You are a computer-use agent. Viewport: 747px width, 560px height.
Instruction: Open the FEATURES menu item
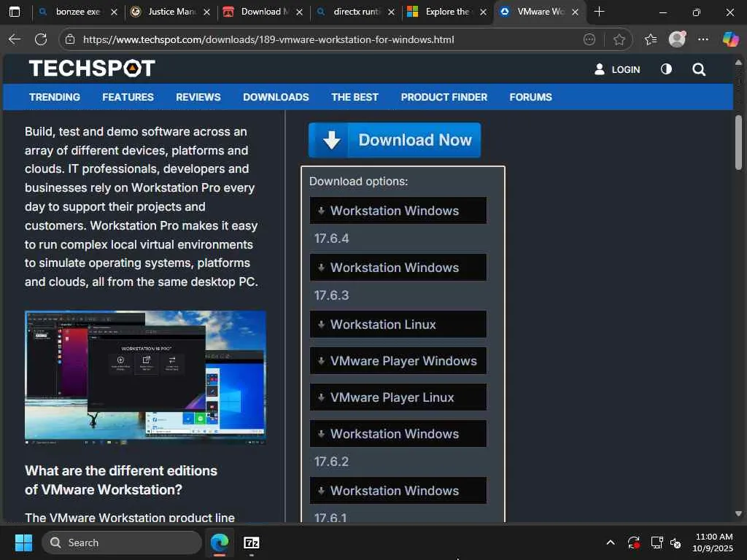click(128, 97)
